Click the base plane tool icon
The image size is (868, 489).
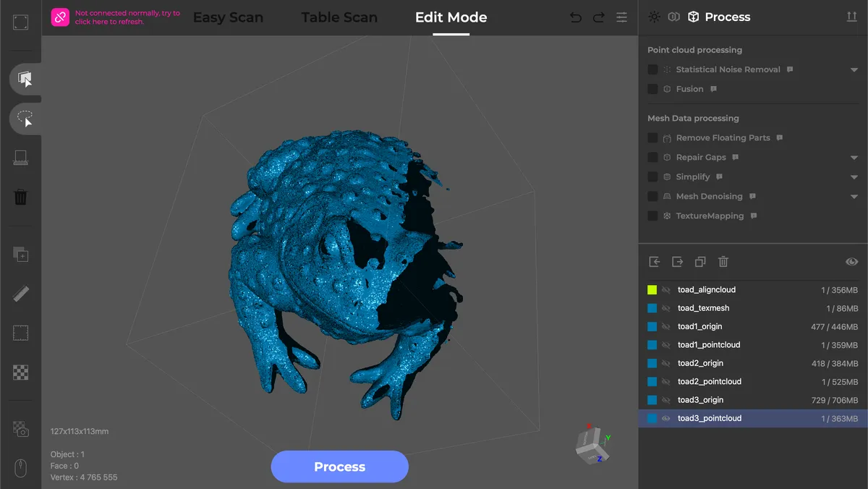20,158
